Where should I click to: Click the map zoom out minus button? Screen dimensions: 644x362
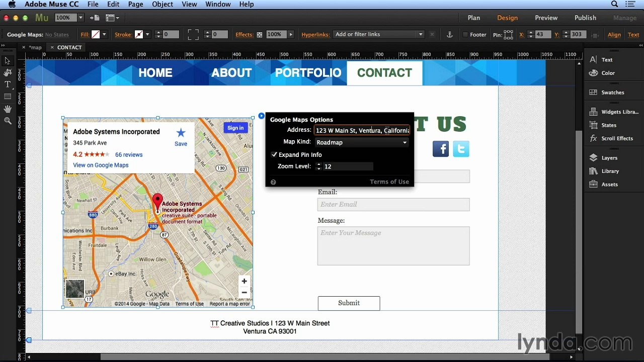244,293
